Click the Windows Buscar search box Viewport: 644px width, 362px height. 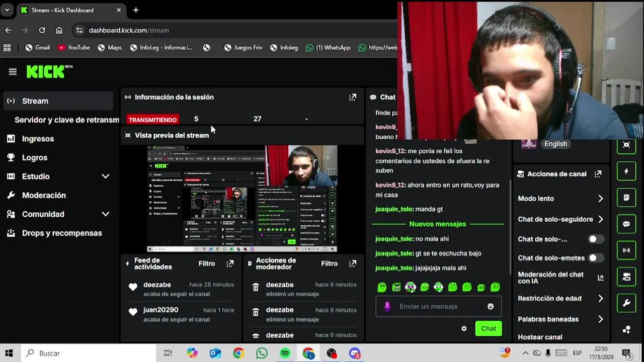point(88,353)
